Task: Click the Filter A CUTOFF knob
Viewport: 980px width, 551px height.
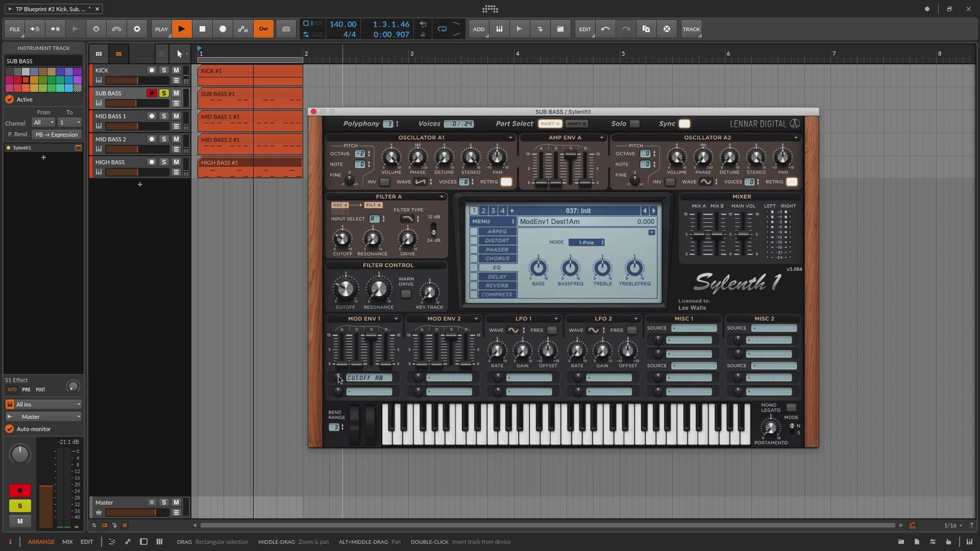Action: coord(342,239)
